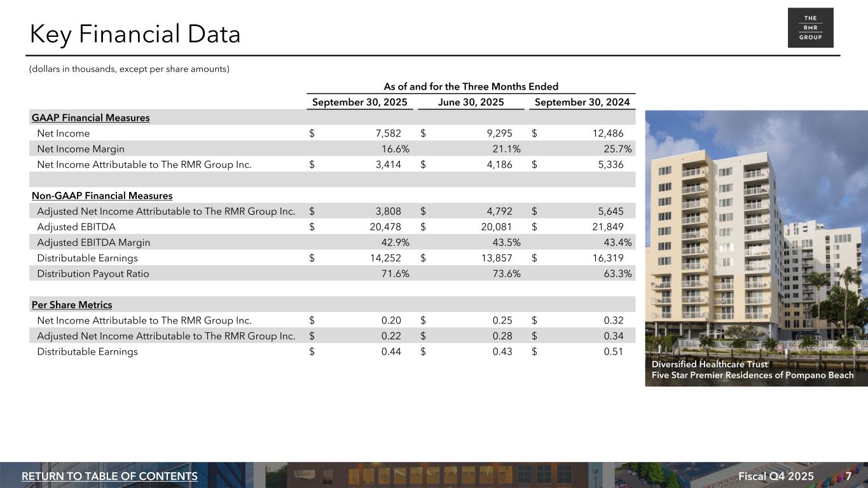
Task: Click the Per Share Metrics heading
Action: [72, 305]
